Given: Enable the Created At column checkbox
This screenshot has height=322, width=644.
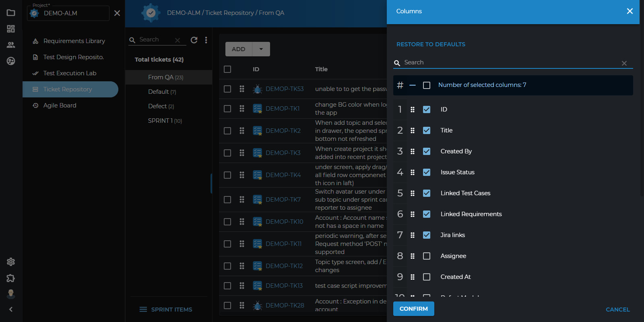Looking at the screenshot, I should (427, 277).
